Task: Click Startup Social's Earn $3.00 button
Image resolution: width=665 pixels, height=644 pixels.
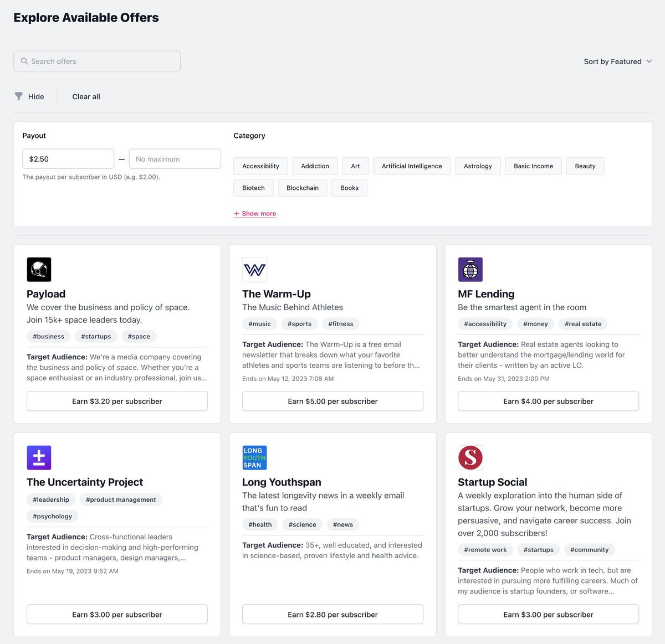Action: pos(548,615)
